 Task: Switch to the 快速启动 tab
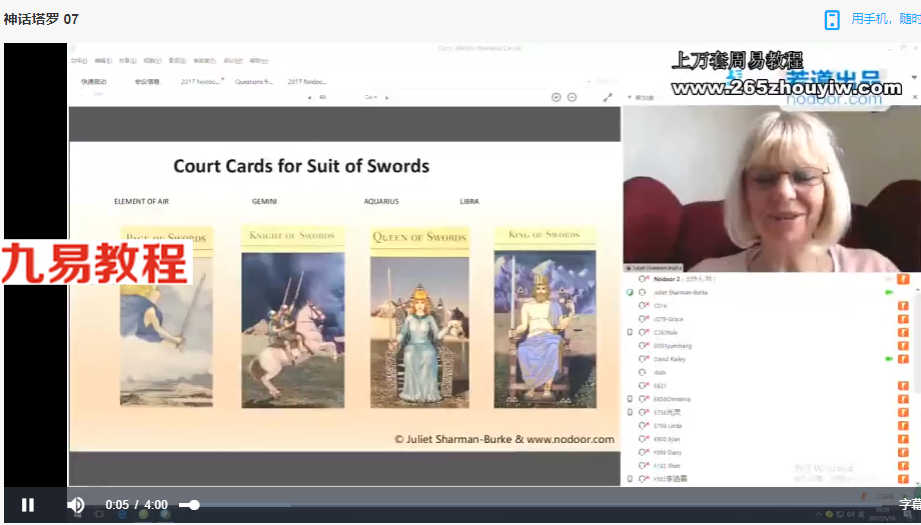coord(94,82)
